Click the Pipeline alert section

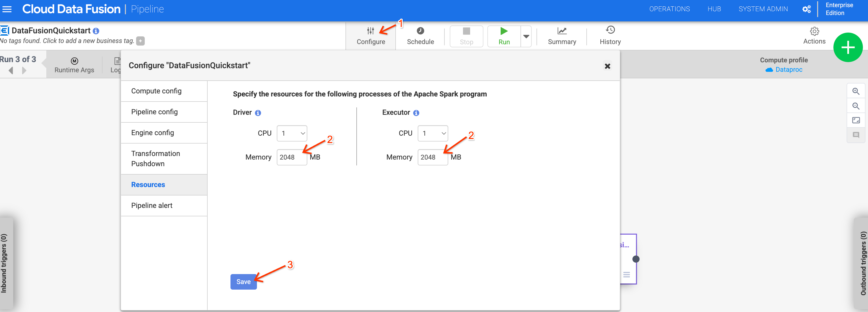(152, 205)
